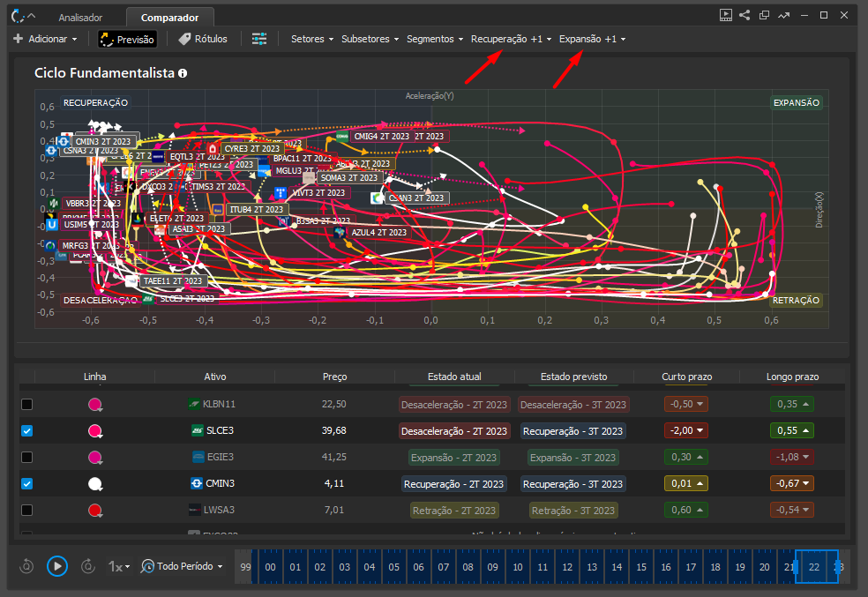Screen dimensions: 868x597
Task: Change the CMIN3 white line color swatch
Action: pos(95,484)
